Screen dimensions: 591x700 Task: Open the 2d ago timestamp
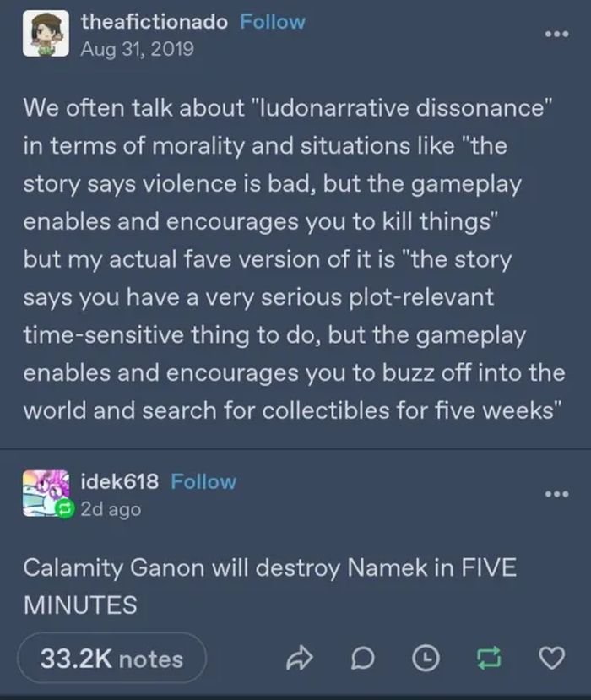click(111, 509)
